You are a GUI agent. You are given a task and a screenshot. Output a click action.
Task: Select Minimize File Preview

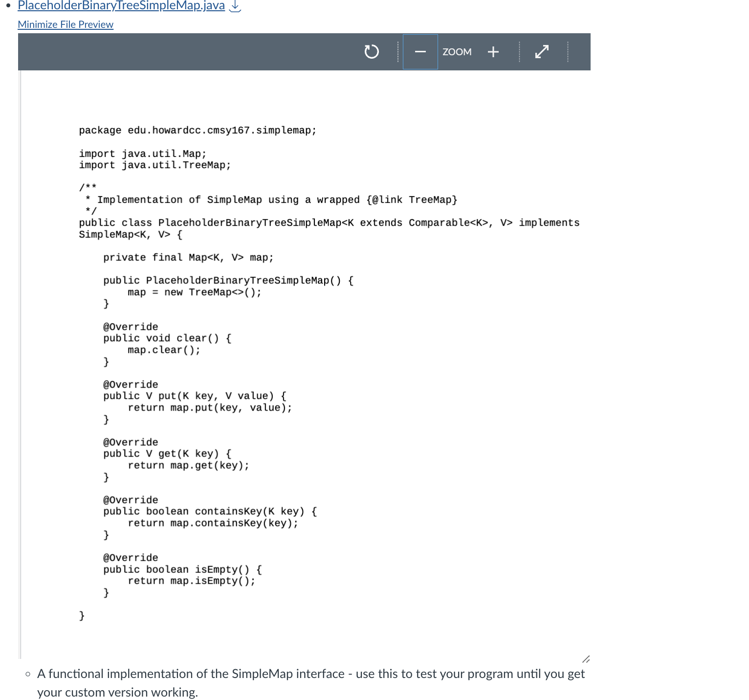[x=65, y=24]
